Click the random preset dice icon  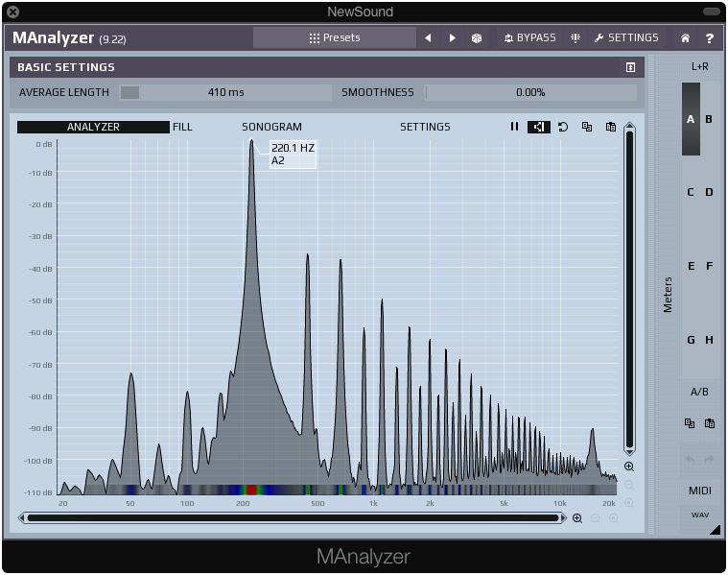pyautogui.click(x=477, y=38)
